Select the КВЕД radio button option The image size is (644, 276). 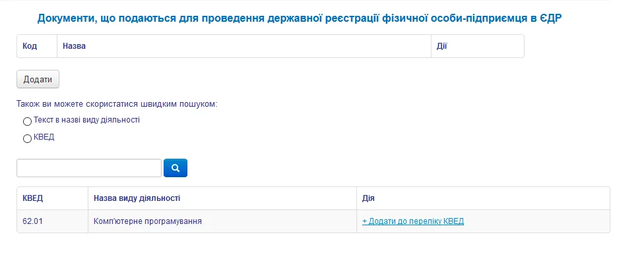tap(27, 138)
